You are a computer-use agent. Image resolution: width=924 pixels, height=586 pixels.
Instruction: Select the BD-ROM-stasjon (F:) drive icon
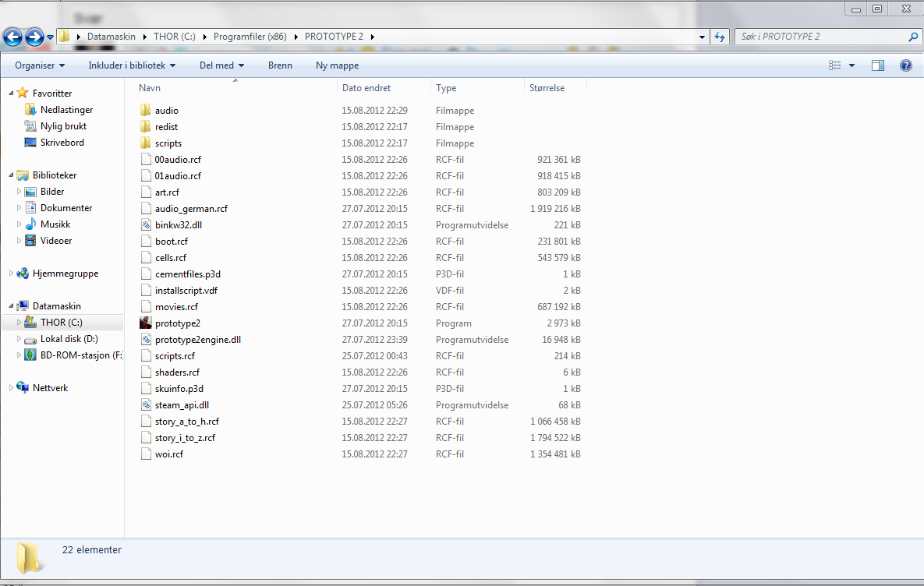pyautogui.click(x=30, y=355)
